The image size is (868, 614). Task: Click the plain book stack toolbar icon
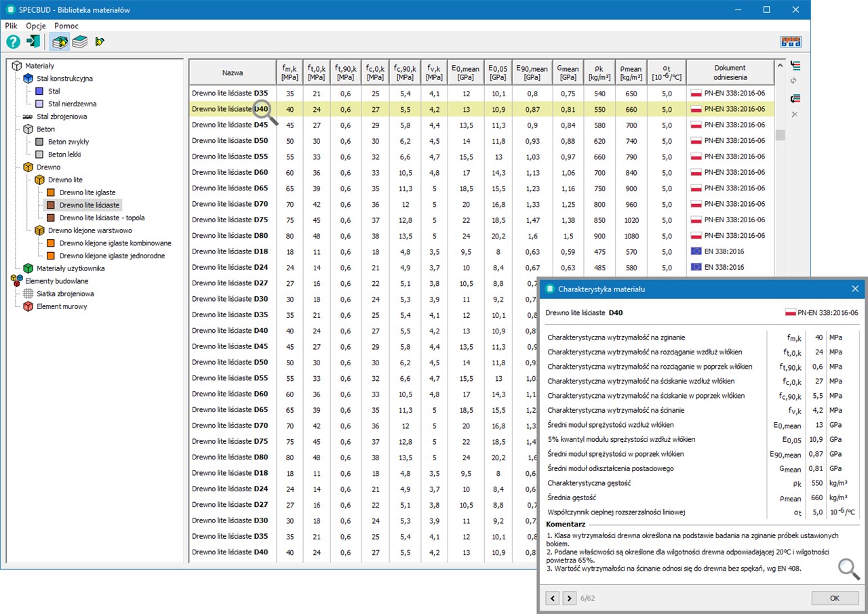(80, 42)
